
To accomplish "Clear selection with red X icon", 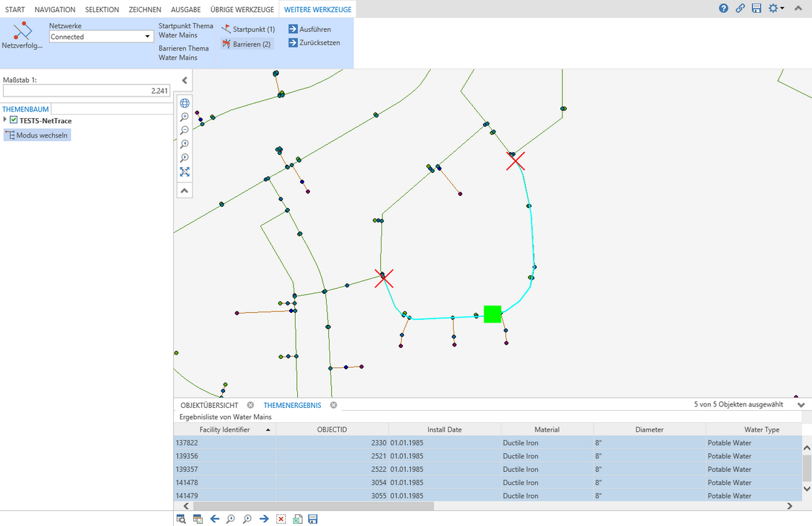I will click(281, 519).
